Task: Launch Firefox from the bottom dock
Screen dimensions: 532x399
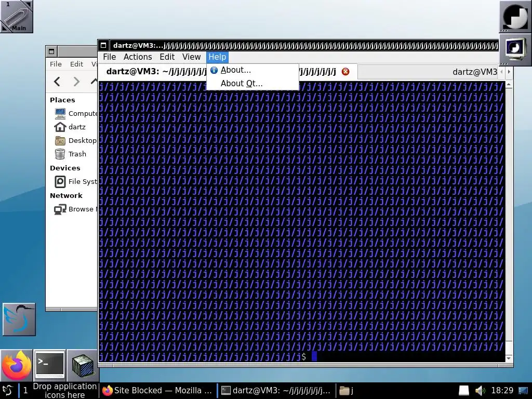Action: (x=16, y=366)
